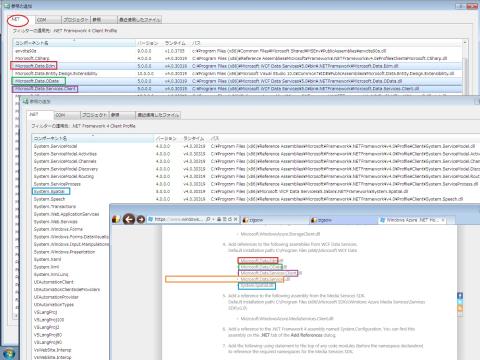Select System.ServiceModel in front dialog

coord(256,146)
